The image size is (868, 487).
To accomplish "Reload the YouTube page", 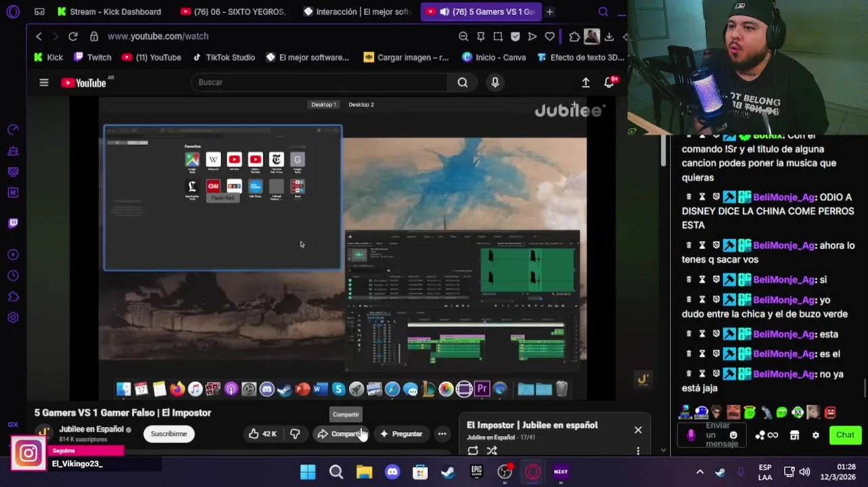I will (73, 37).
